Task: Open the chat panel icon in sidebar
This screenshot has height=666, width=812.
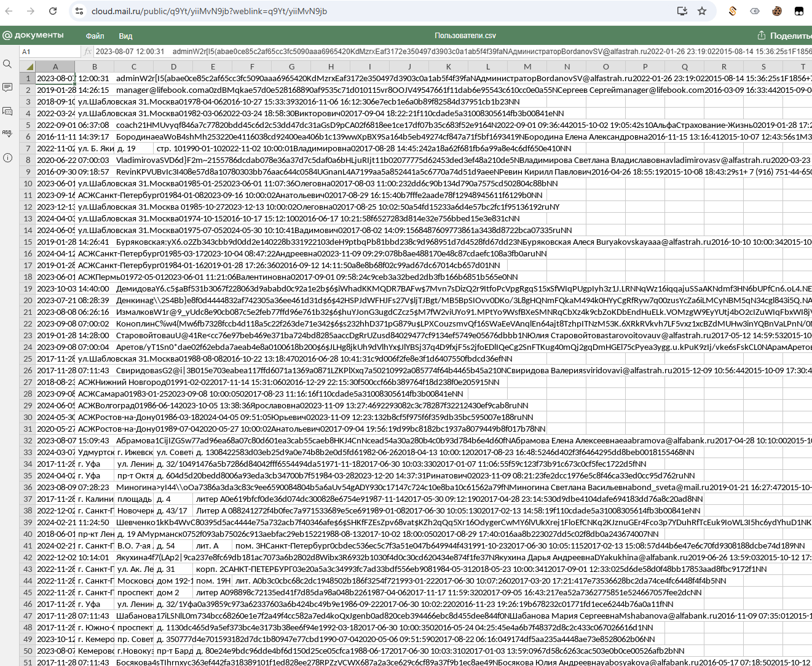Action: pos(7,111)
